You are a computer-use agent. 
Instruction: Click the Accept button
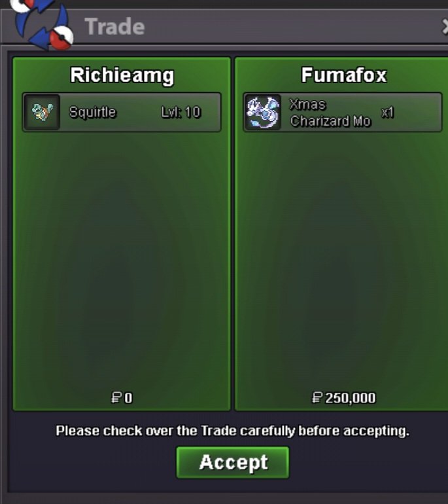pos(233,462)
